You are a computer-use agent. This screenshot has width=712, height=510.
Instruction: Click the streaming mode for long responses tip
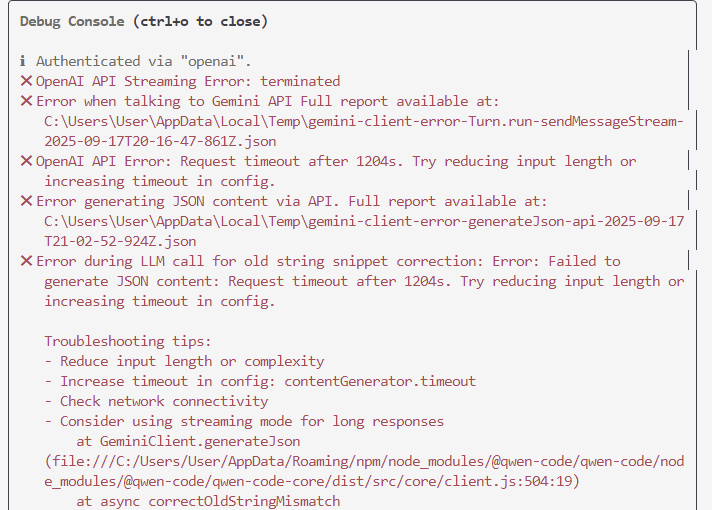click(x=244, y=421)
